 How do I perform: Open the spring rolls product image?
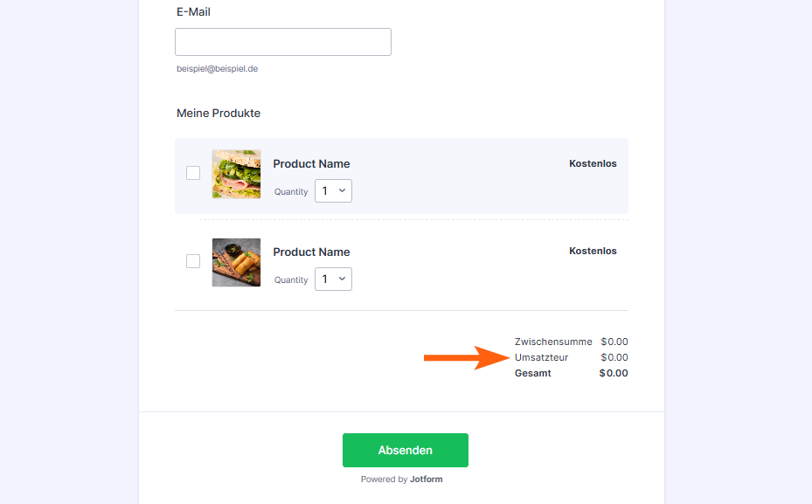(236, 262)
